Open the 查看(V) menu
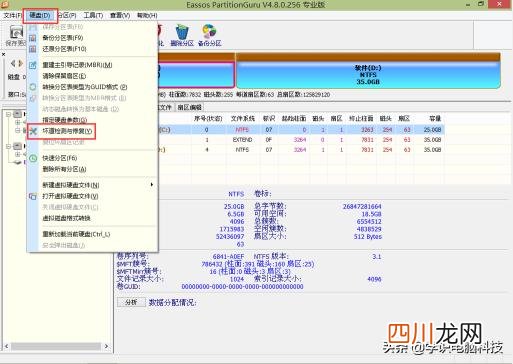 point(120,15)
